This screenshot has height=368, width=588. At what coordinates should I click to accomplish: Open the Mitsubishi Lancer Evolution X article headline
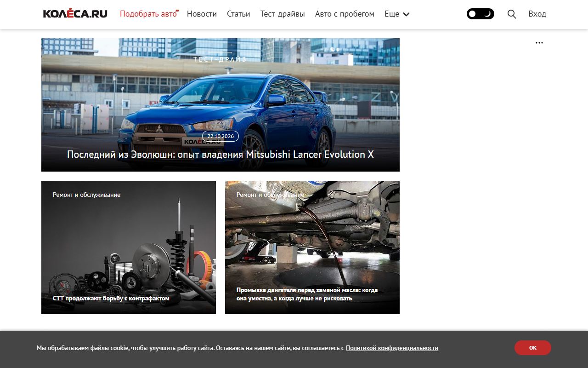tap(220, 155)
